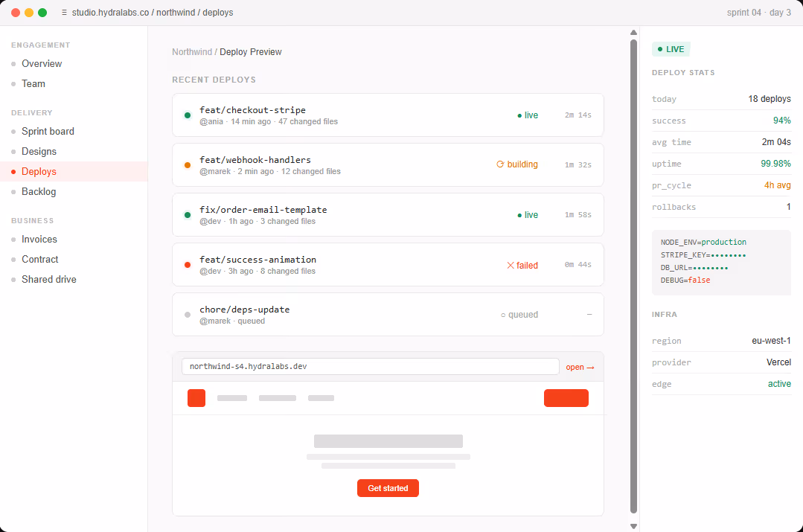The width and height of the screenshot is (803, 532).
Task: Click the LIVE status badge
Action: point(671,49)
